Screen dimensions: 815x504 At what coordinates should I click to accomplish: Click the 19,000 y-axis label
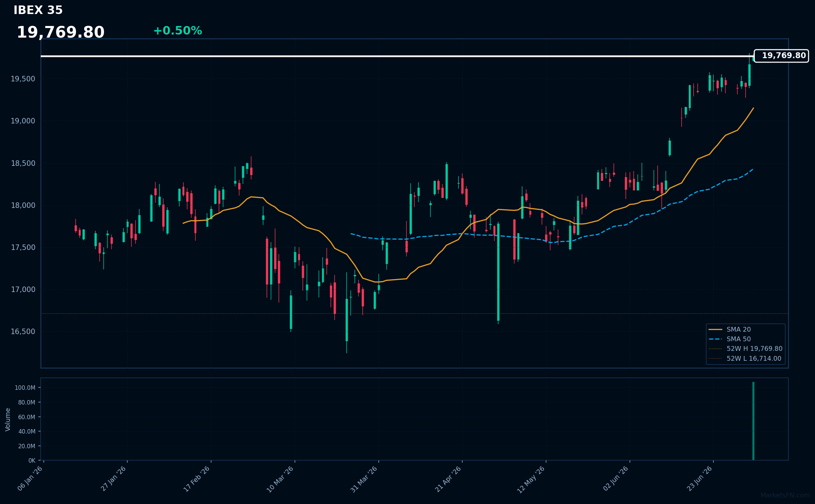point(23,121)
